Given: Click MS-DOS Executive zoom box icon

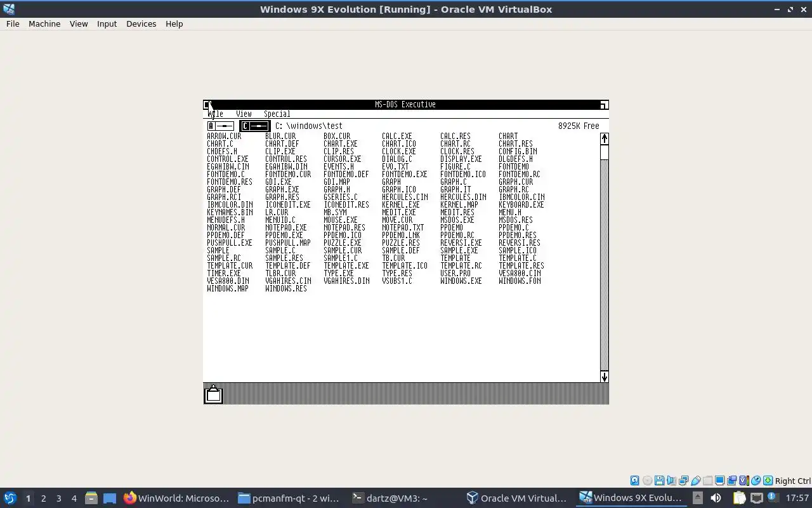Looking at the screenshot, I should click(x=604, y=105).
